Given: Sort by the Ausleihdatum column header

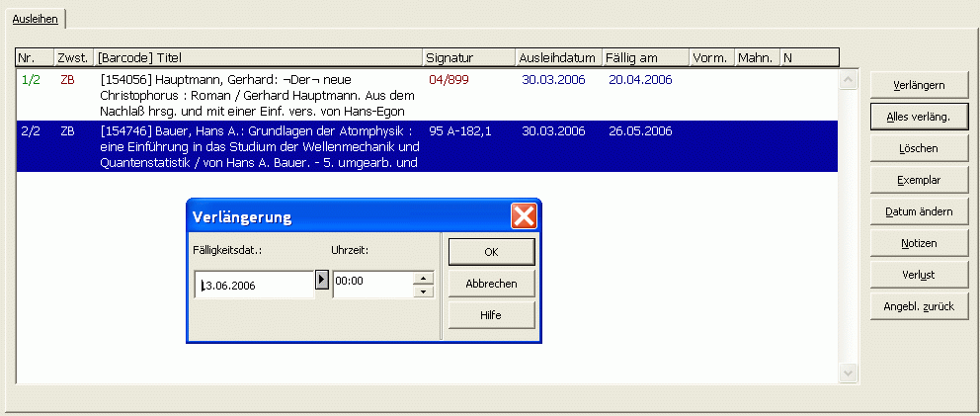Looking at the screenshot, I should tap(559, 58).
